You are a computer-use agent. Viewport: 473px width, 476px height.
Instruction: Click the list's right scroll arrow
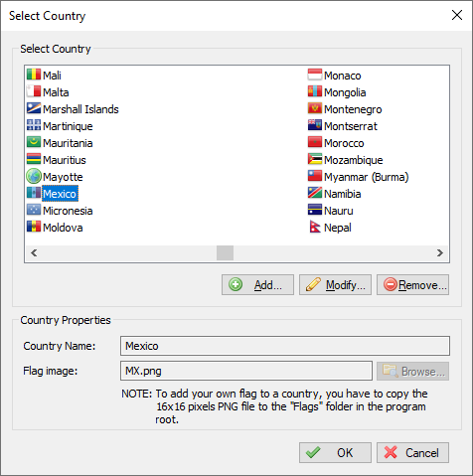(440, 253)
